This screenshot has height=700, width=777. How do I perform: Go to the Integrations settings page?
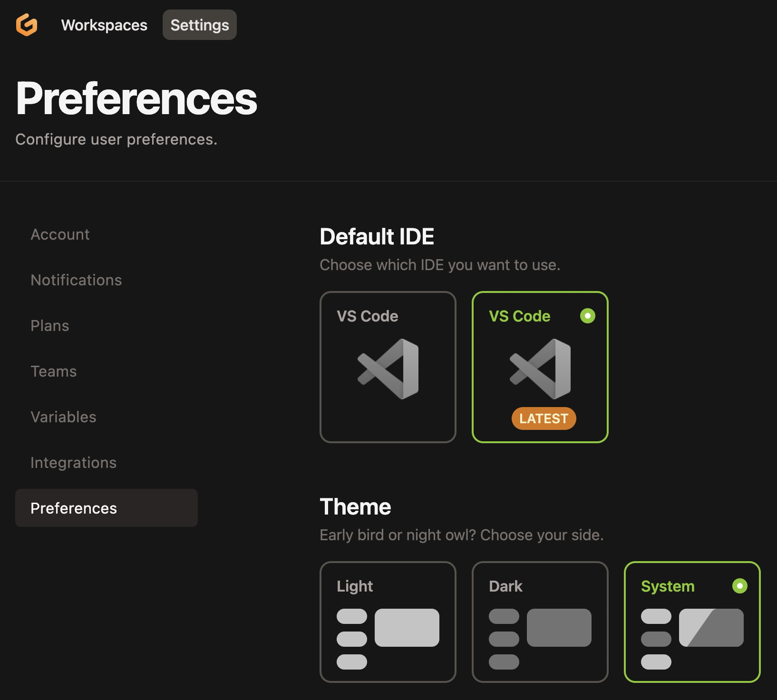point(74,462)
